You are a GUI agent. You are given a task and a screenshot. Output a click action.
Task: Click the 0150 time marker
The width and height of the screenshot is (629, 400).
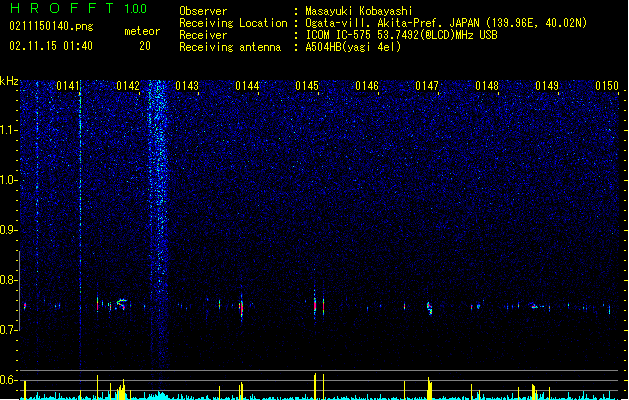point(607,86)
